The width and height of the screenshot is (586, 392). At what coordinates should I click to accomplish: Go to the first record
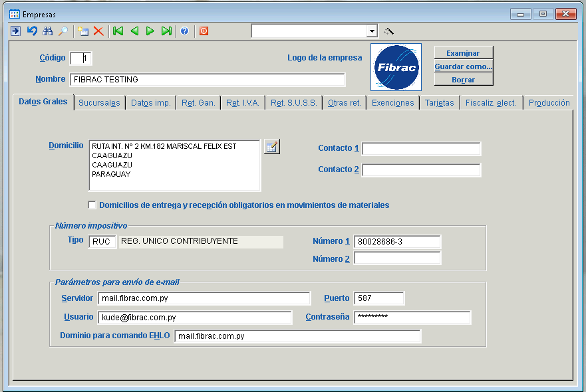coord(118,31)
